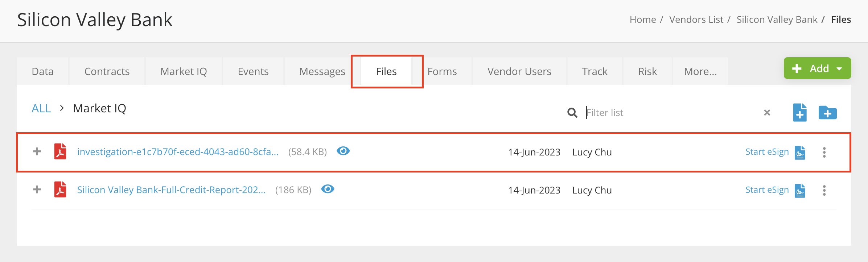
Task: Switch to the Contracts tab
Action: [107, 71]
